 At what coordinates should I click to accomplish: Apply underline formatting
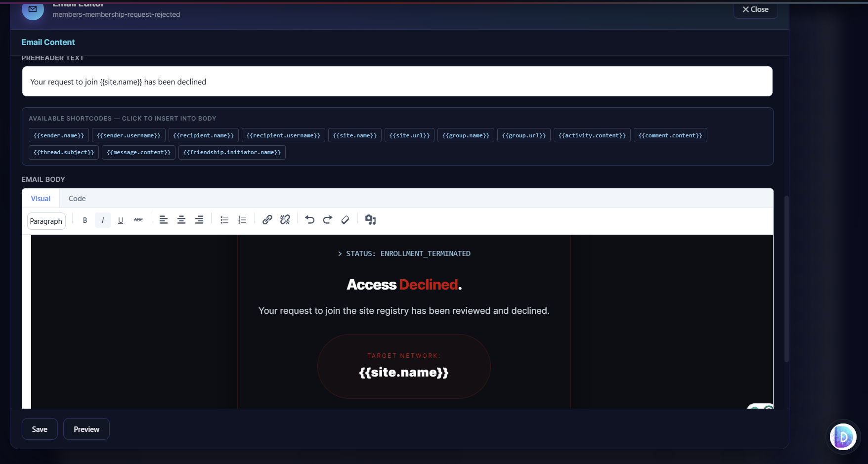point(121,220)
